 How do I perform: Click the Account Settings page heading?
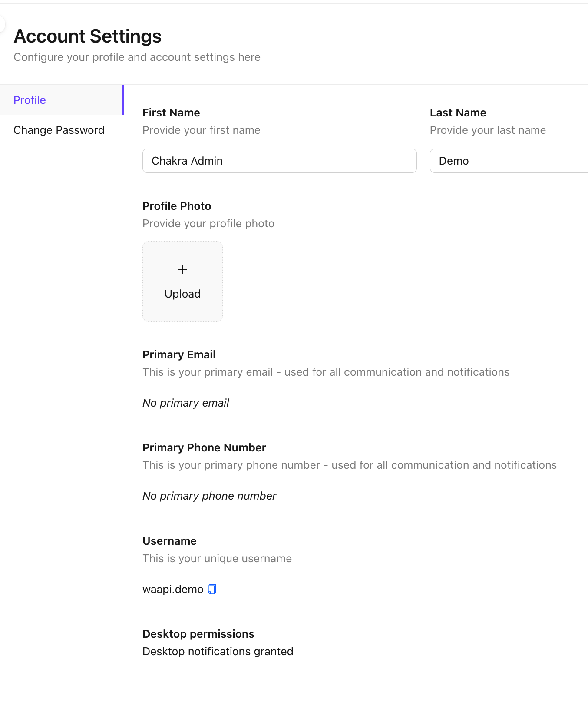88,36
